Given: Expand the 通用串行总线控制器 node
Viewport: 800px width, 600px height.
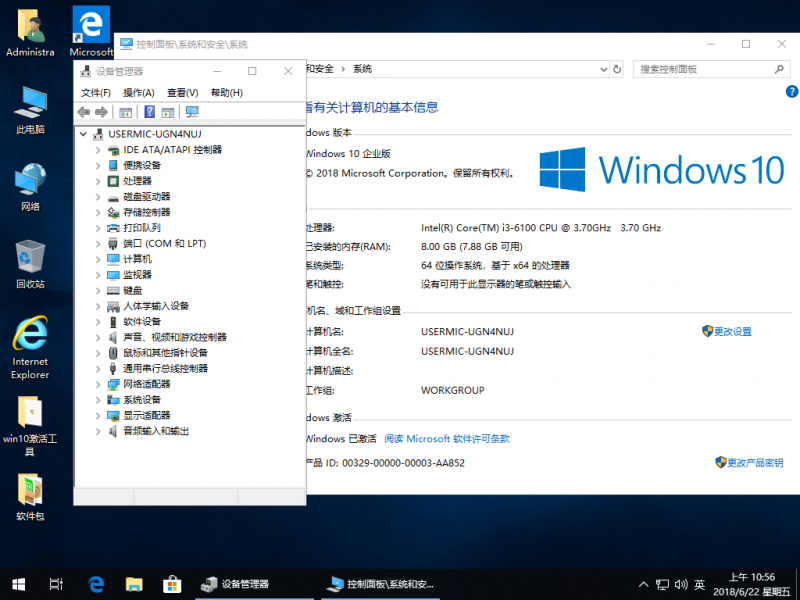Looking at the screenshot, I should [98, 368].
